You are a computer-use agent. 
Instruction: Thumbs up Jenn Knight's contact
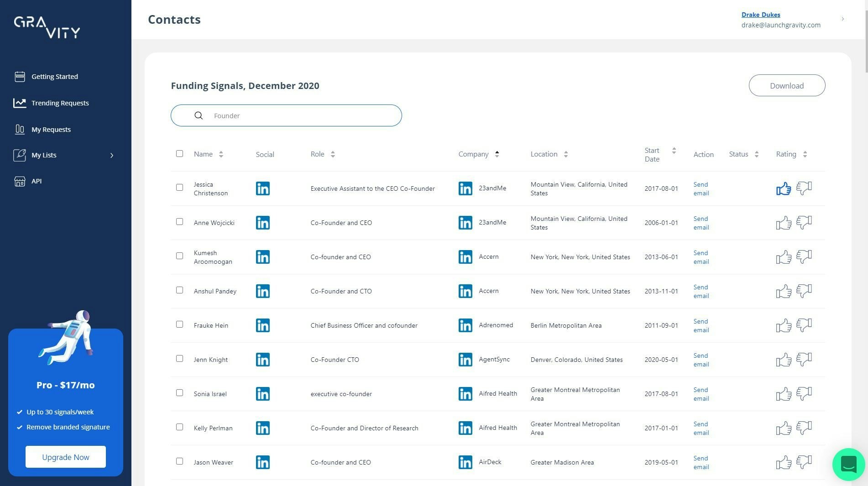point(784,359)
